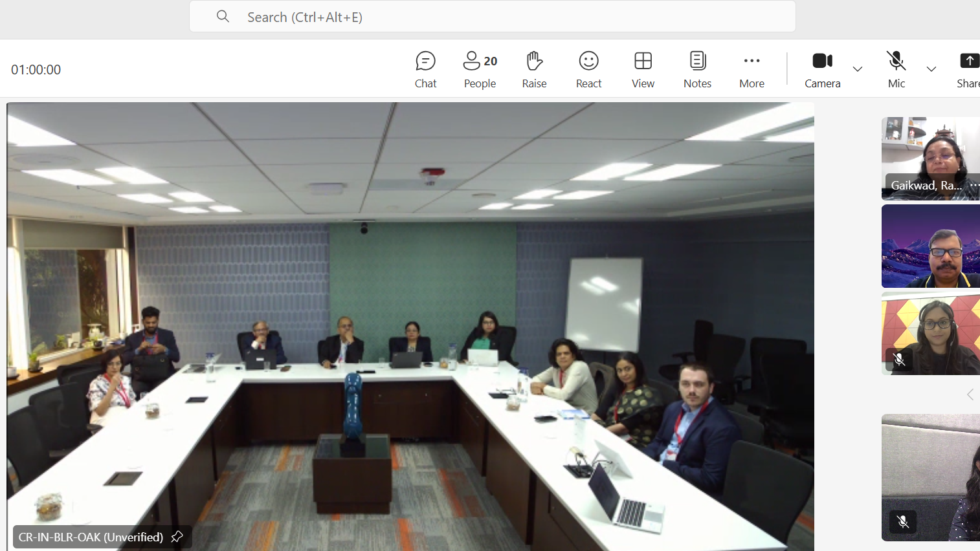Open the More actions menu
Viewport: 980px width, 551px height.
pyautogui.click(x=752, y=69)
